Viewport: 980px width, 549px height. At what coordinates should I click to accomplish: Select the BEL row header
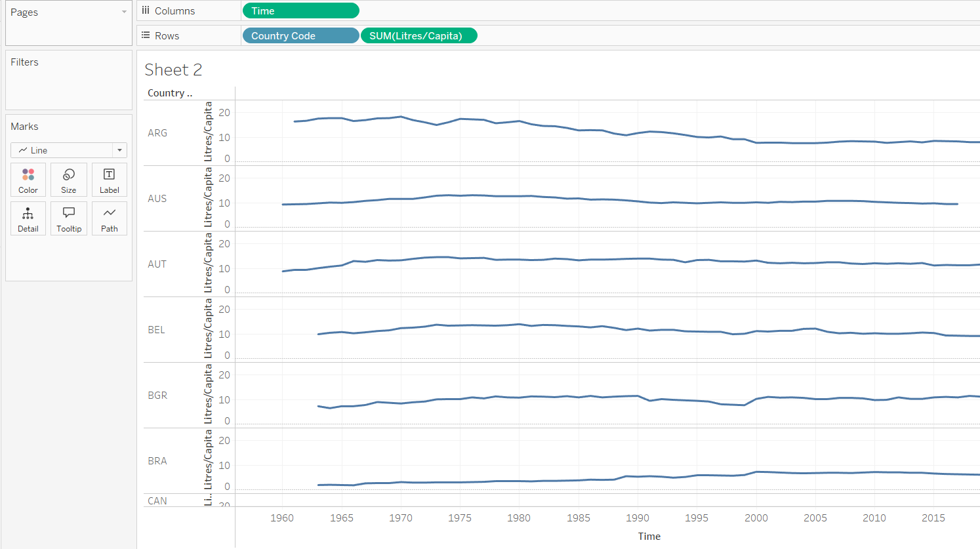pyautogui.click(x=157, y=330)
